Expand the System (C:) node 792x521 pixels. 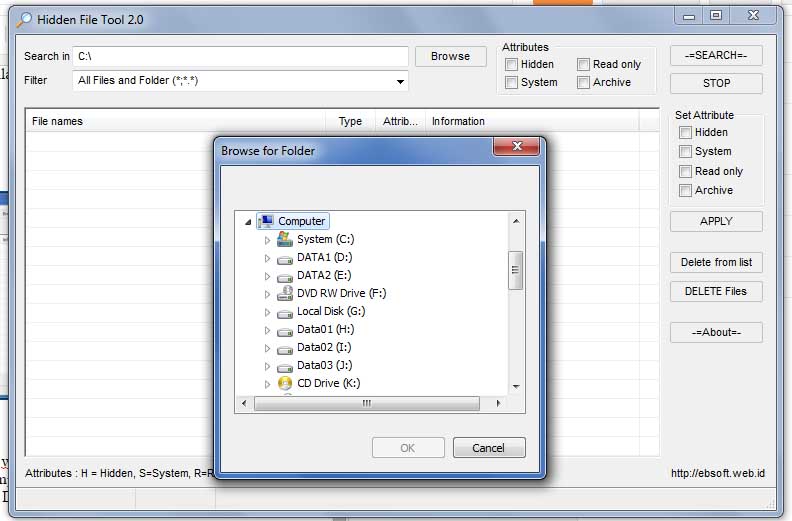[267, 240]
